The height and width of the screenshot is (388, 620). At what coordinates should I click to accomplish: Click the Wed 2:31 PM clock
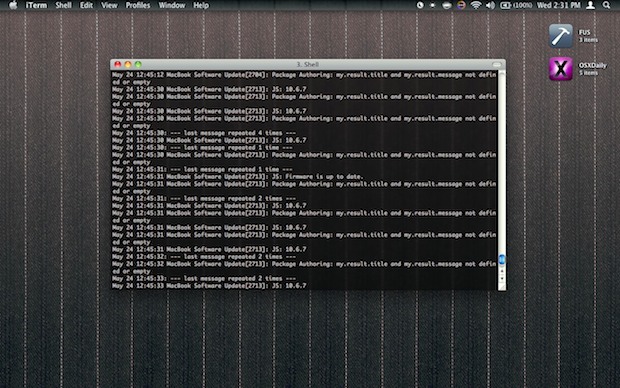pos(558,5)
